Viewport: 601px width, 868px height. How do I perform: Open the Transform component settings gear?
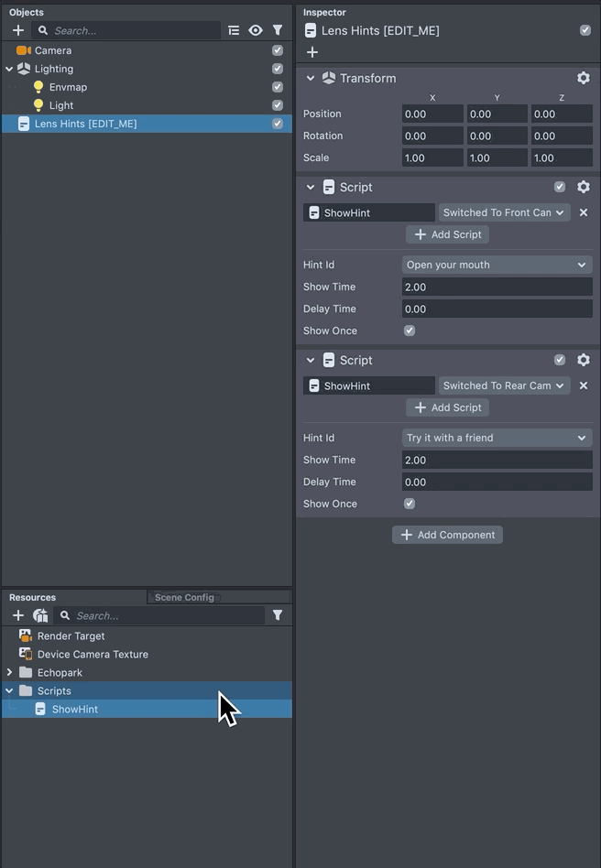(x=584, y=79)
